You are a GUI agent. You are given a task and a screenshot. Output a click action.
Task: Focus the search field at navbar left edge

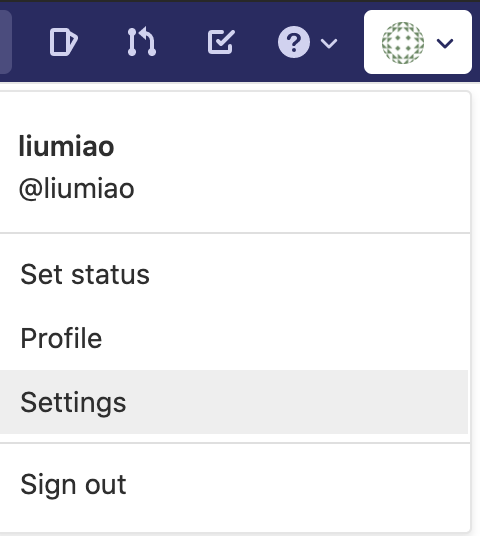tap(6, 42)
